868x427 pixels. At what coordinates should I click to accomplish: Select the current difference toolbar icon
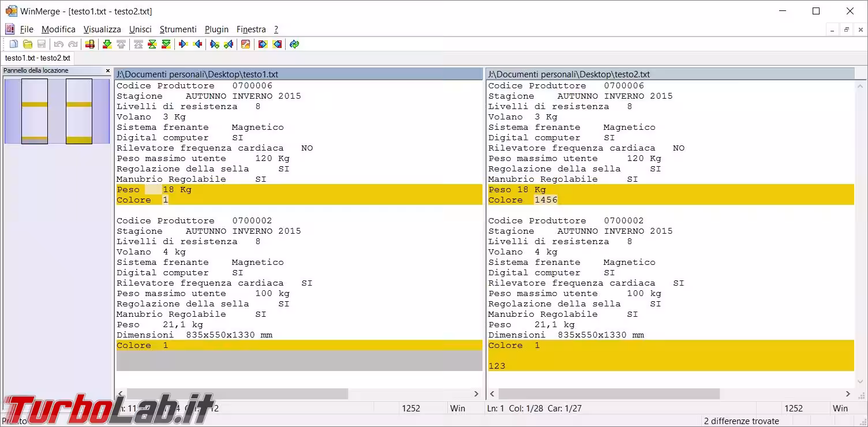(152, 44)
